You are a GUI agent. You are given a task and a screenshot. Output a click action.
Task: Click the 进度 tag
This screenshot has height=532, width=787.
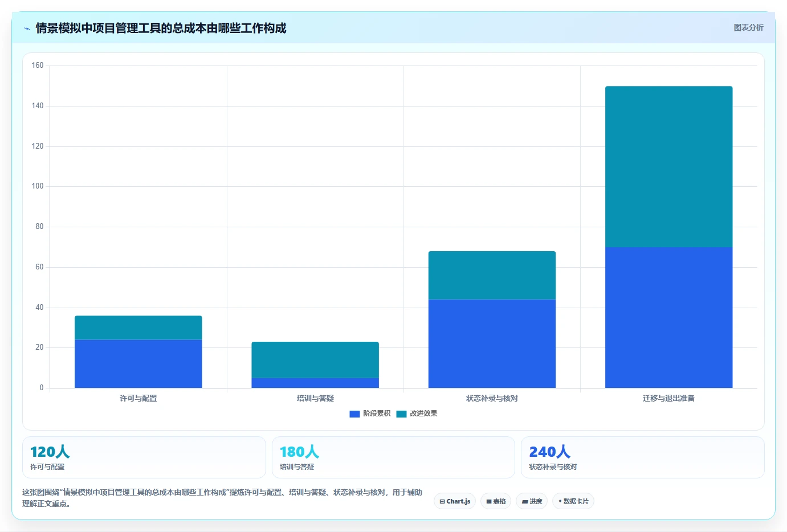[532, 501]
